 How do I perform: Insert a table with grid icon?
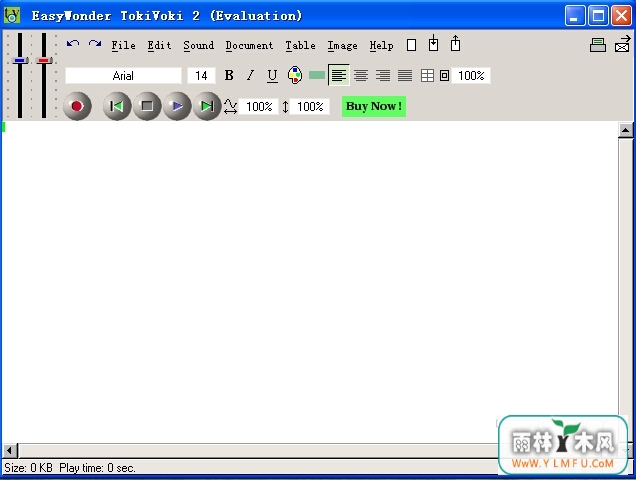(427, 75)
